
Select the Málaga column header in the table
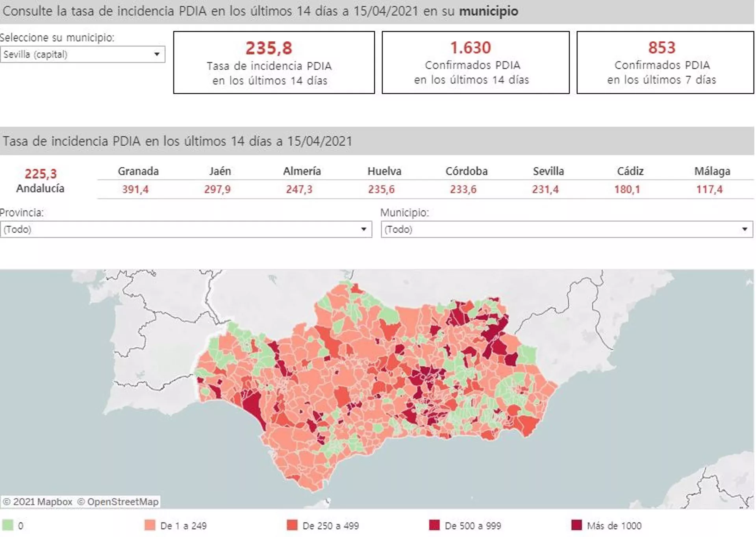713,171
